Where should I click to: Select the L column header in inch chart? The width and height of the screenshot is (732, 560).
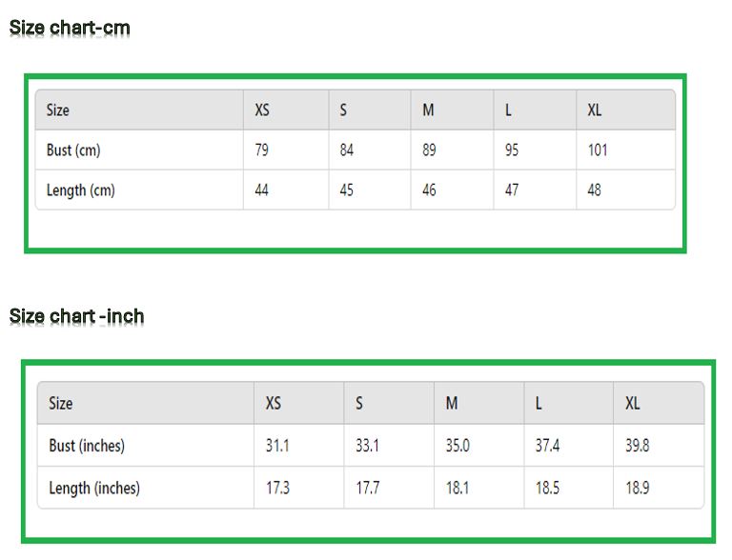539,404
